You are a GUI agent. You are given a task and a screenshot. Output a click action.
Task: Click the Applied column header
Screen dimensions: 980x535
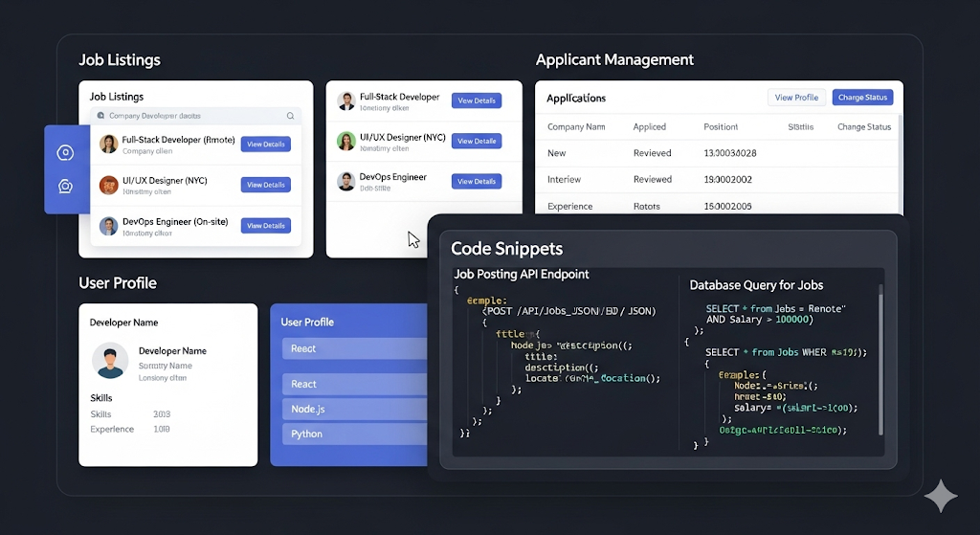[650, 127]
